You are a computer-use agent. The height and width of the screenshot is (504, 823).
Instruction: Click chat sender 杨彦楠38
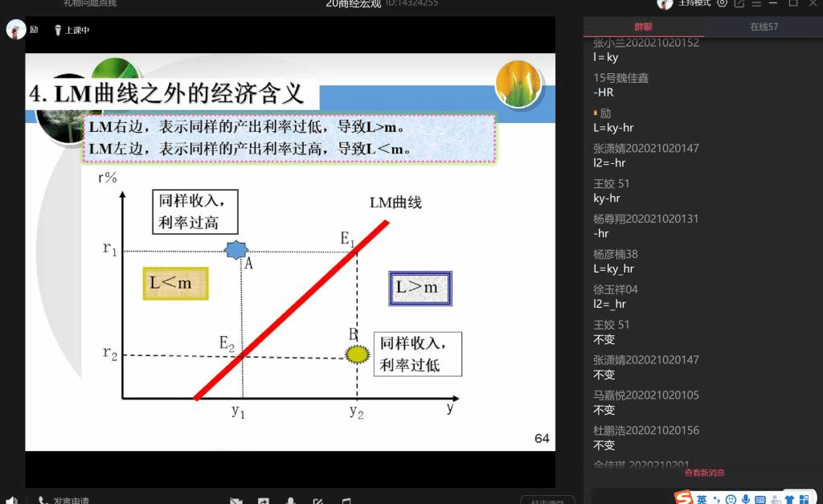(615, 254)
